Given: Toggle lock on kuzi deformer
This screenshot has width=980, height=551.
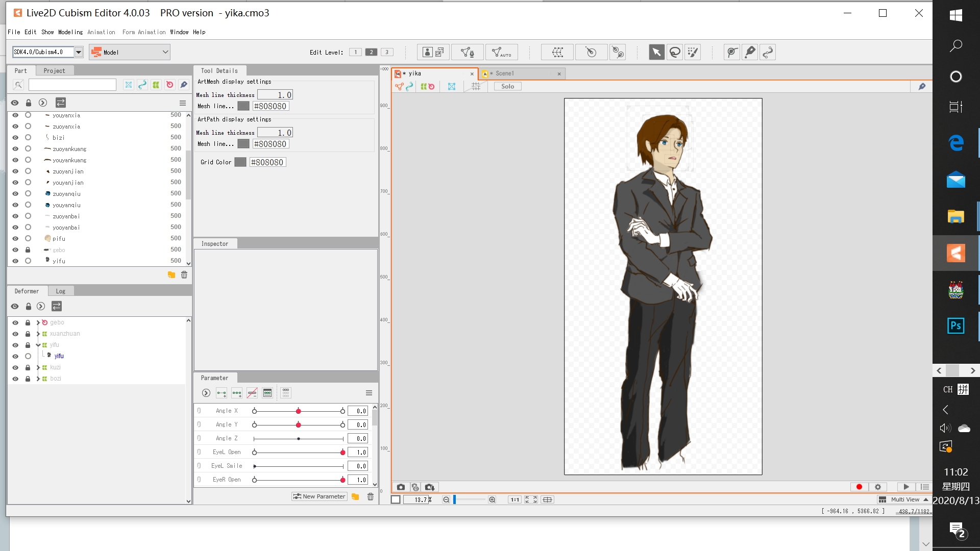Looking at the screenshot, I should (x=28, y=367).
